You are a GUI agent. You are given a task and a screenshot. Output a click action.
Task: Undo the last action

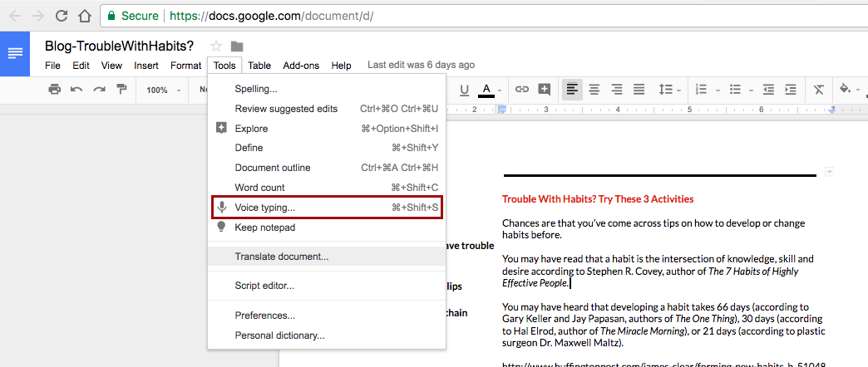76,89
